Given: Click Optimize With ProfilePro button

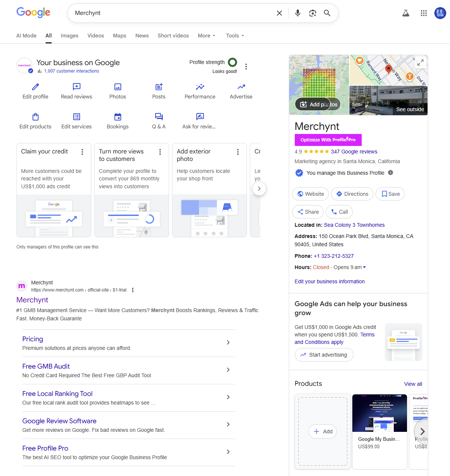Looking at the screenshot, I should (328, 140).
